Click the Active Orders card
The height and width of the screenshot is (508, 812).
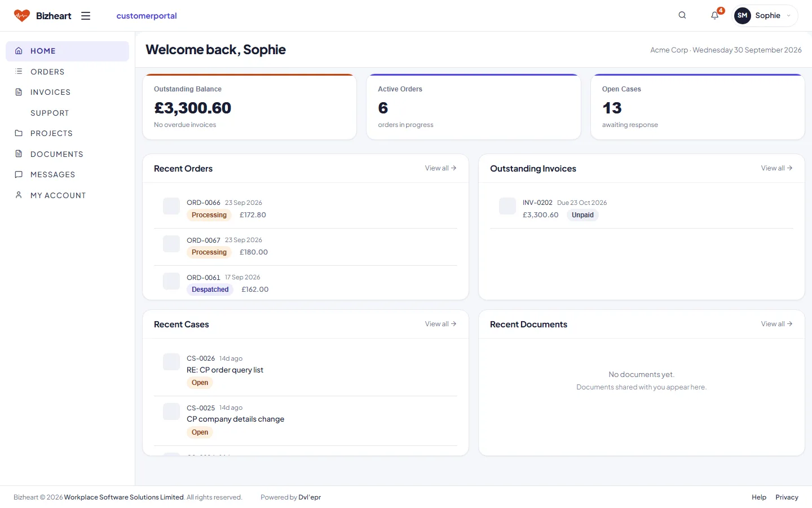click(x=474, y=107)
